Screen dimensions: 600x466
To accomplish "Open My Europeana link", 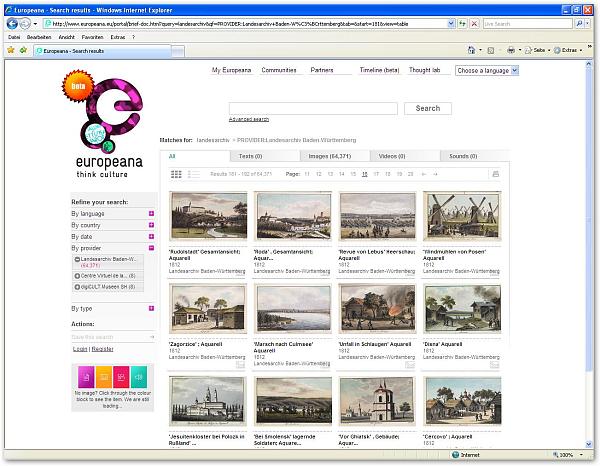I will (232, 70).
